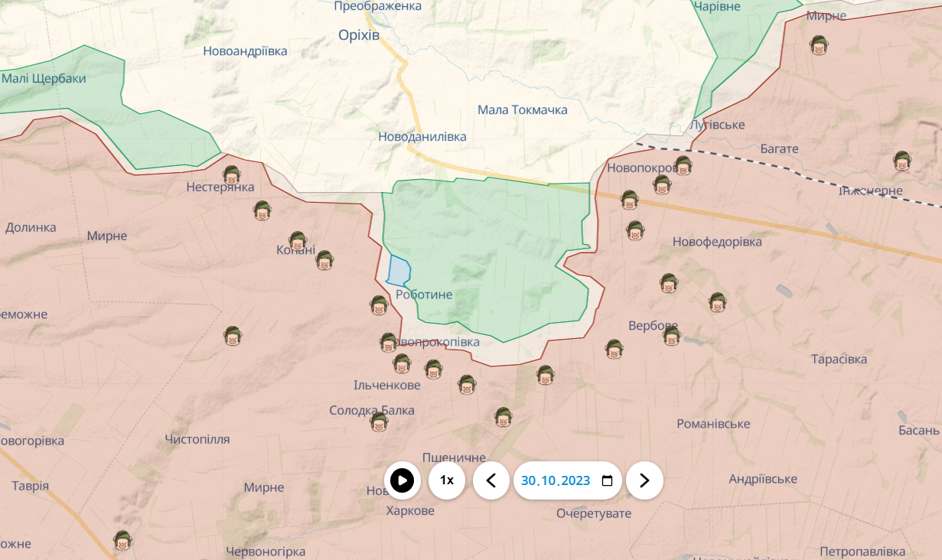
Task: Click the Оріхів city label
Action: click(359, 35)
